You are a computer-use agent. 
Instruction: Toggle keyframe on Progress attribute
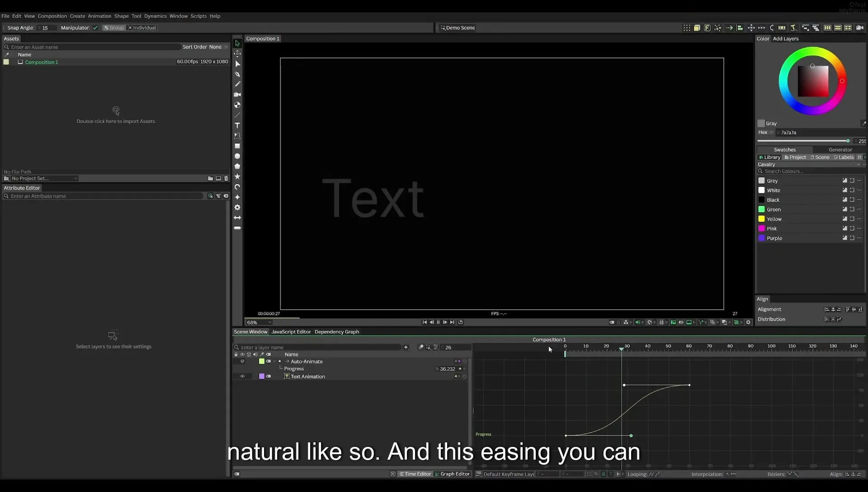click(460, 369)
